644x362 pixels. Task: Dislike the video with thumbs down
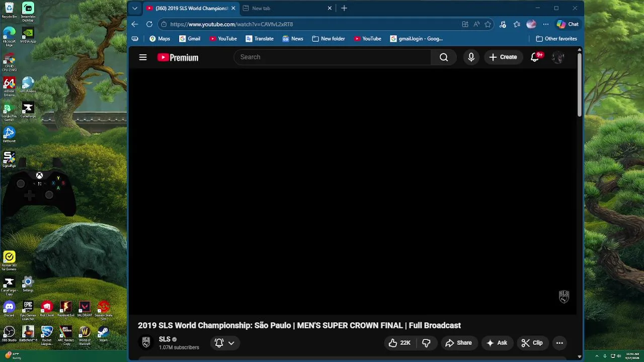[x=426, y=343]
